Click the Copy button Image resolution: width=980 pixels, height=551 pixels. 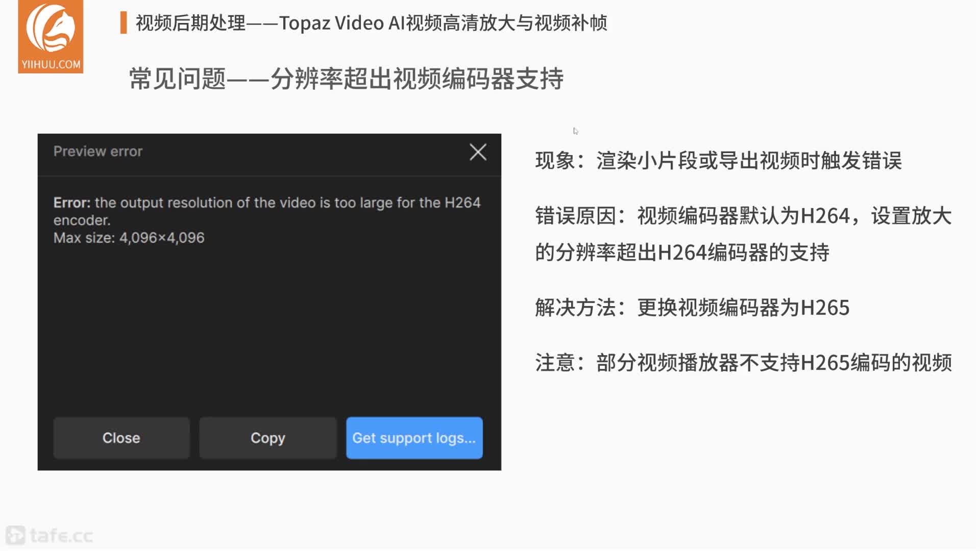(268, 438)
